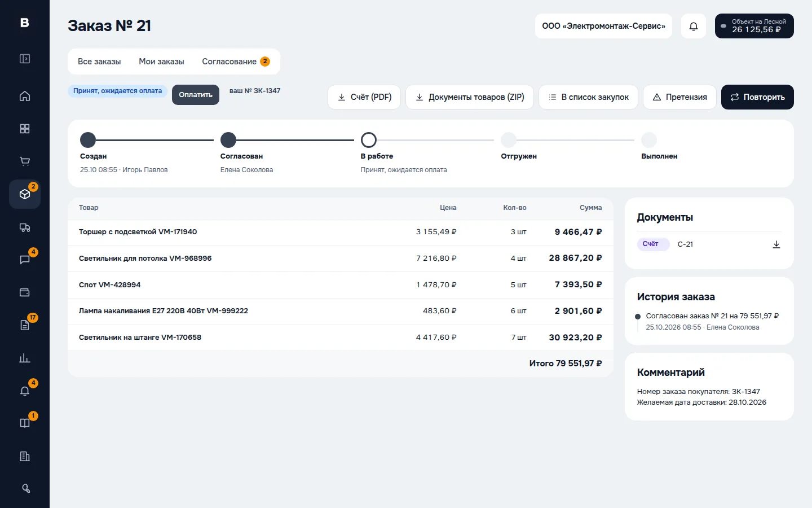
Task: Open the Претензия button
Action: click(x=679, y=97)
